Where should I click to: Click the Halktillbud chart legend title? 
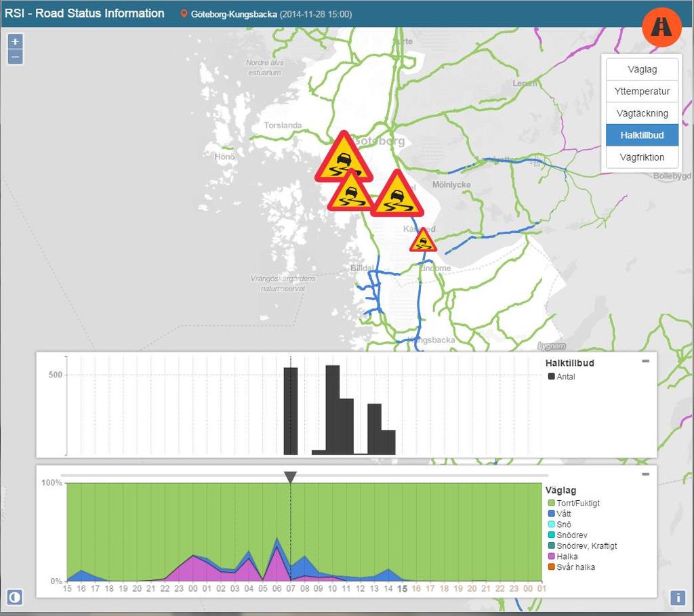[569, 363]
